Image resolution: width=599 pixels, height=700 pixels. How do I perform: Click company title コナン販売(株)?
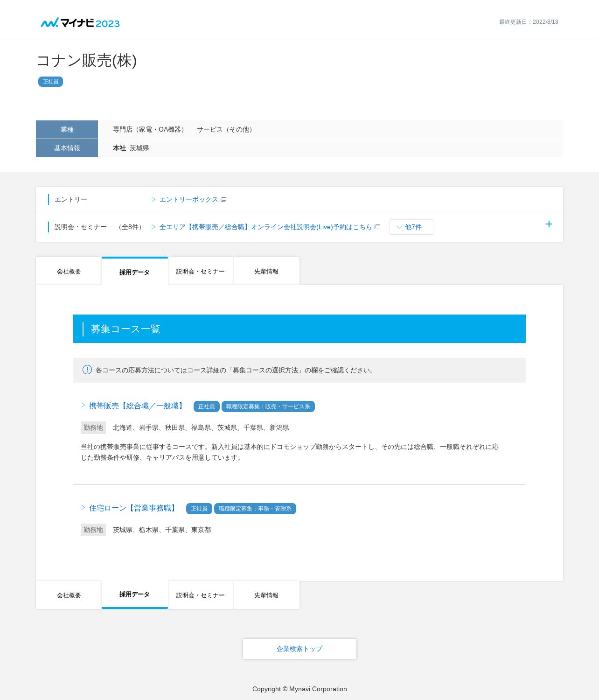tap(87, 60)
